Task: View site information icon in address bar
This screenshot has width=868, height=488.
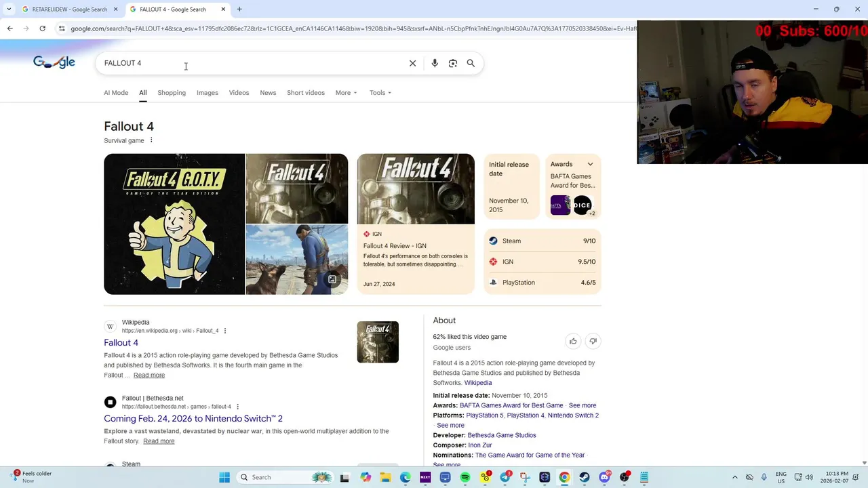Action: coord(62,28)
